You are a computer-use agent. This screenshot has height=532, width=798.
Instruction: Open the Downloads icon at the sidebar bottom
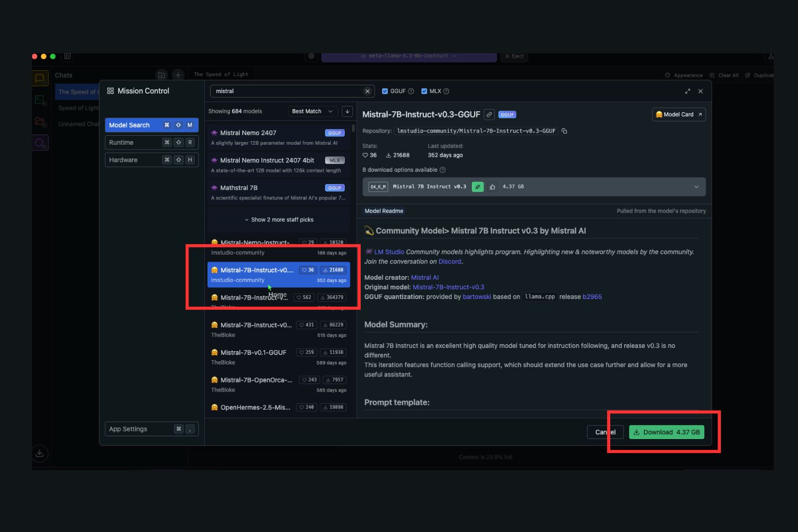tap(39, 453)
